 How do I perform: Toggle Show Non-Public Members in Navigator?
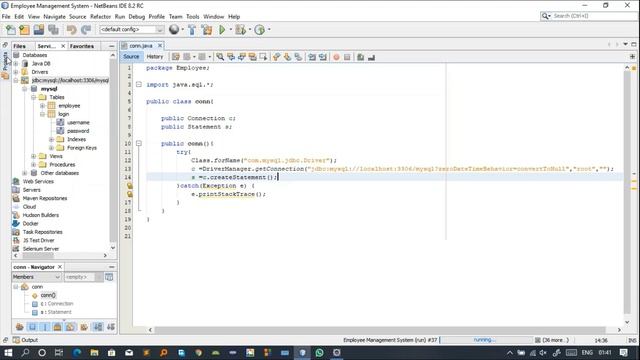(x=58, y=327)
